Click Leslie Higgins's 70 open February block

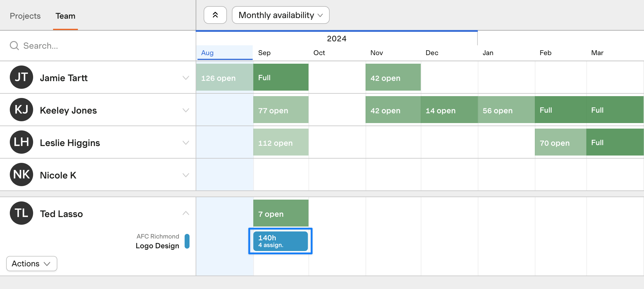(x=561, y=142)
